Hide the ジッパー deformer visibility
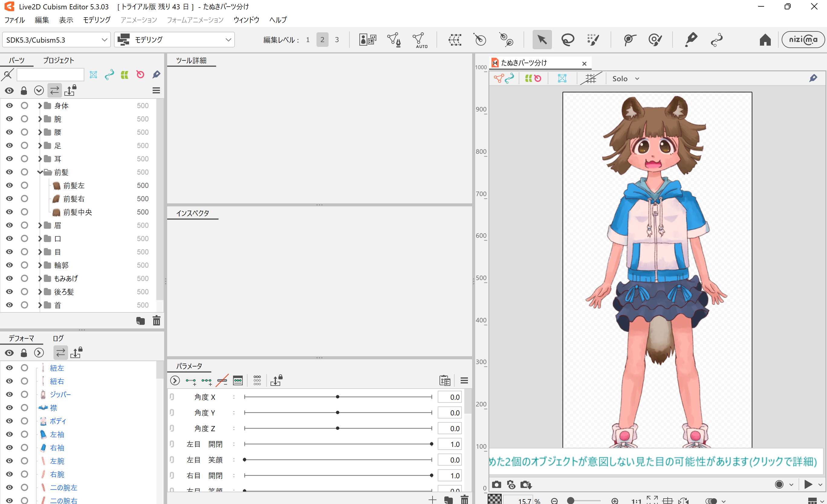The height and width of the screenshot is (504, 827). (x=9, y=394)
